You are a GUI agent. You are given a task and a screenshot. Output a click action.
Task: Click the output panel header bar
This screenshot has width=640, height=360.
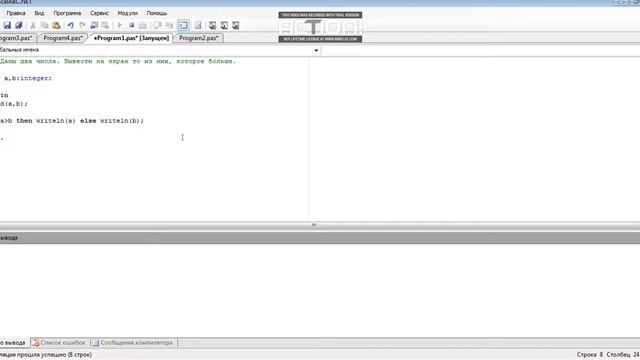pyautogui.click(x=320, y=238)
